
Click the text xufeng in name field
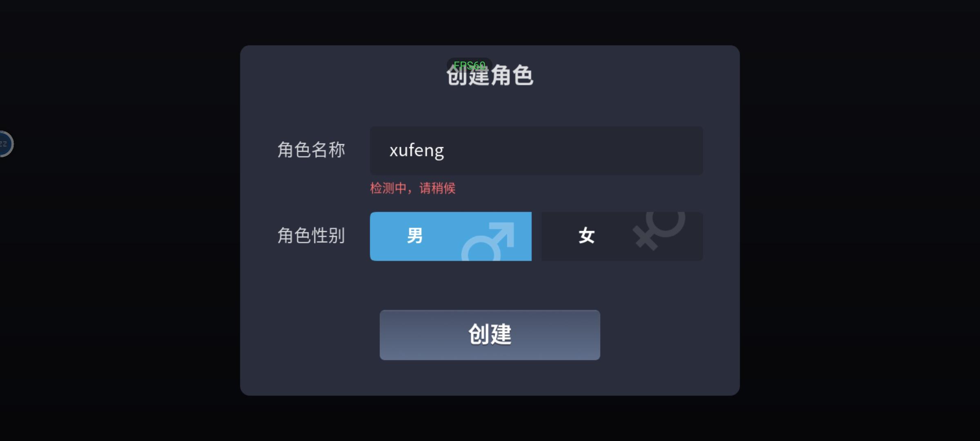416,151
